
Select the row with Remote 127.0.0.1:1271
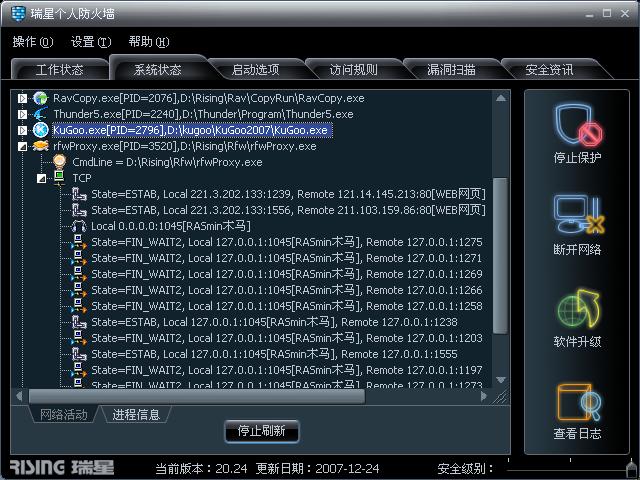287,258
